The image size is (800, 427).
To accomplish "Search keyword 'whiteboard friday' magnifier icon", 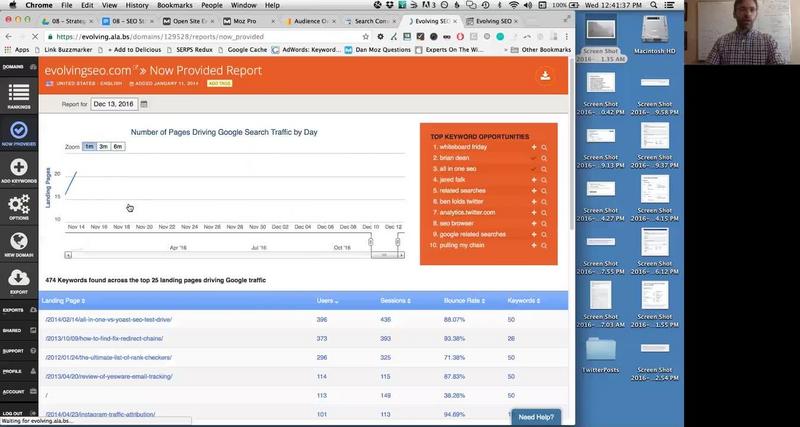I will point(544,147).
